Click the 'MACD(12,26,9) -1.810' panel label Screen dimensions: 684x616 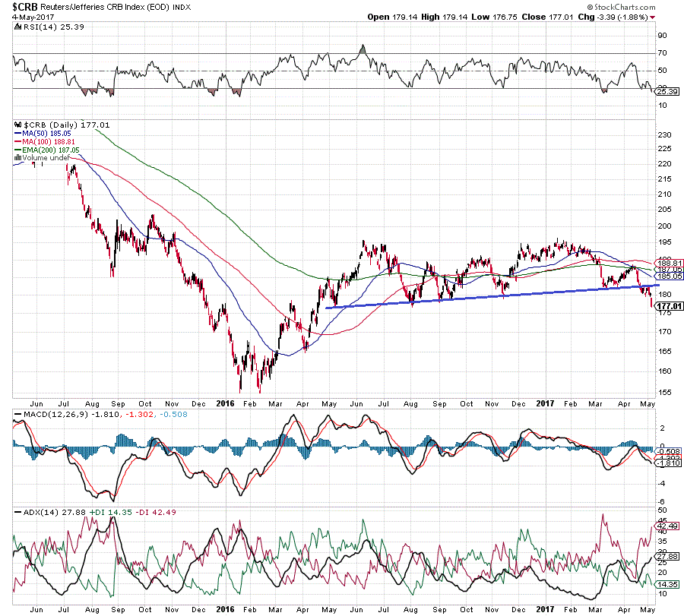point(71,414)
